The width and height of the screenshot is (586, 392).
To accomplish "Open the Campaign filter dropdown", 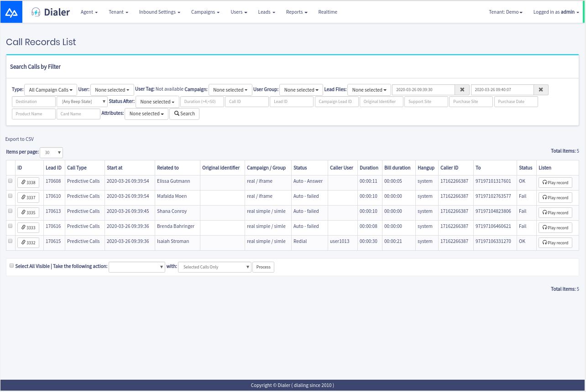I will click(x=230, y=90).
